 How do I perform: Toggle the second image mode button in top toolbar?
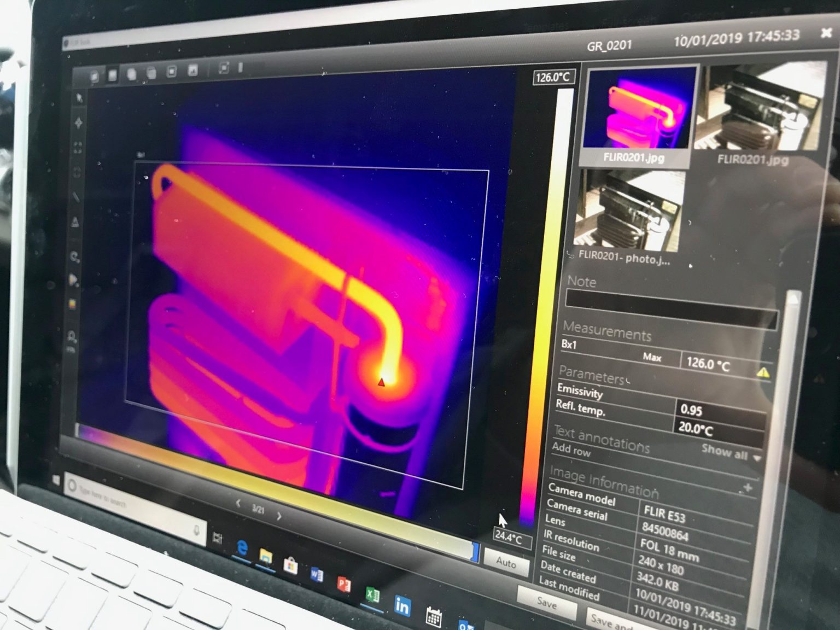coord(113,74)
